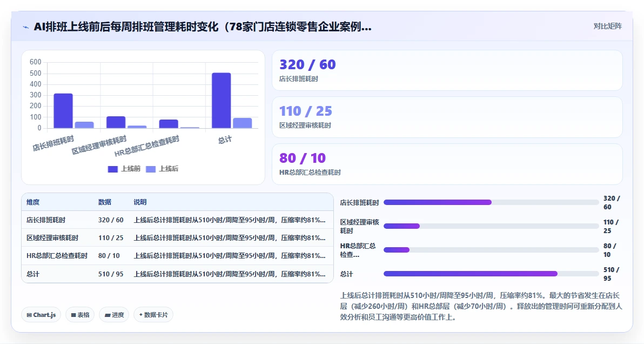Select the HR总部汇总检查耗时 table row name
The height and width of the screenshot is (344, 644).
coord(57,256)
